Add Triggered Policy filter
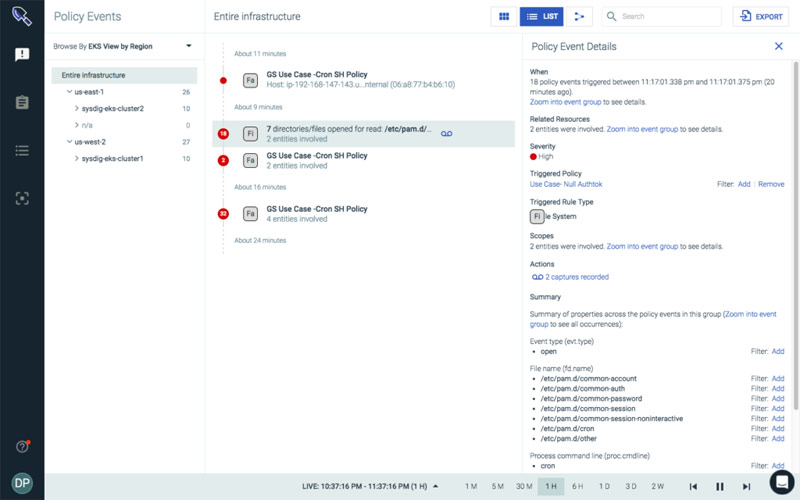Screen dimensions: 800x500 click(744, 184)
